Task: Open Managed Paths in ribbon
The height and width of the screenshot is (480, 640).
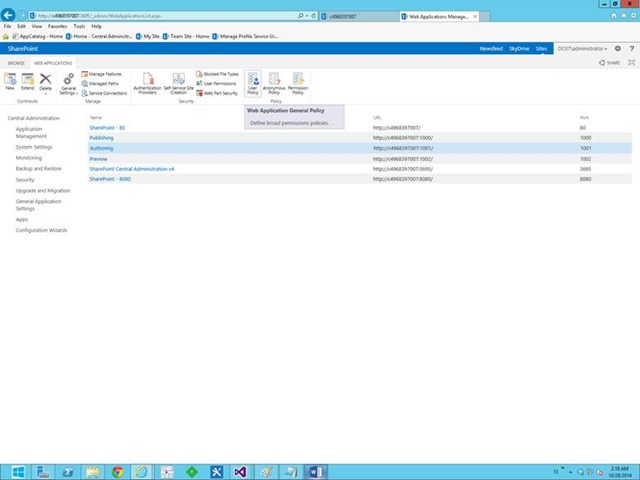Action: pyautogui.click(x=100, y=84)
